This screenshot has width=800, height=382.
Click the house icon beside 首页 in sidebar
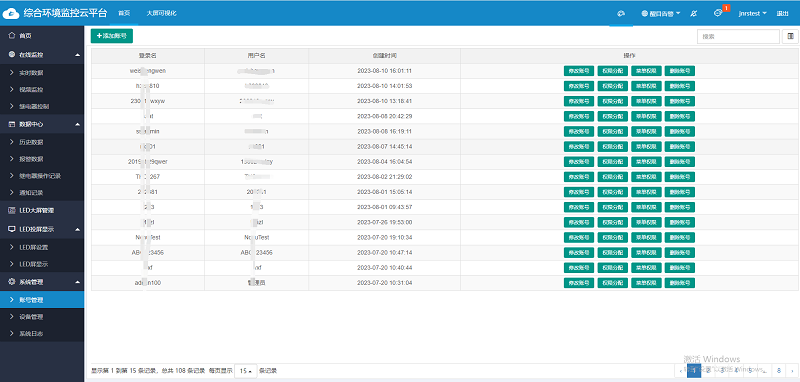point(12,36)
